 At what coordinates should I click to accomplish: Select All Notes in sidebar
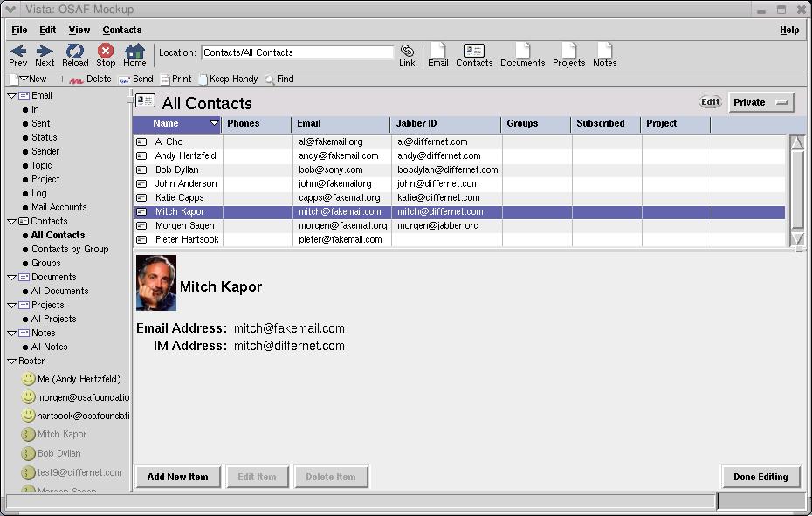point(49,347)
